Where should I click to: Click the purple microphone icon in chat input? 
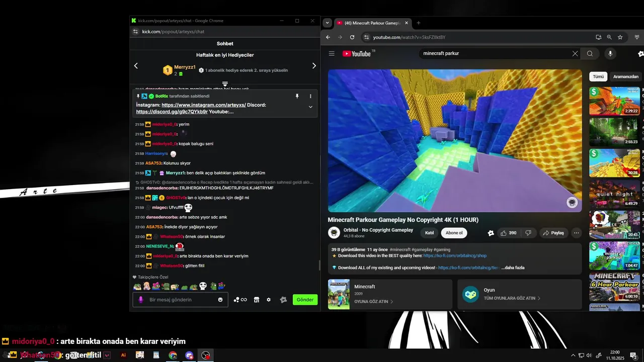point(140,300)
